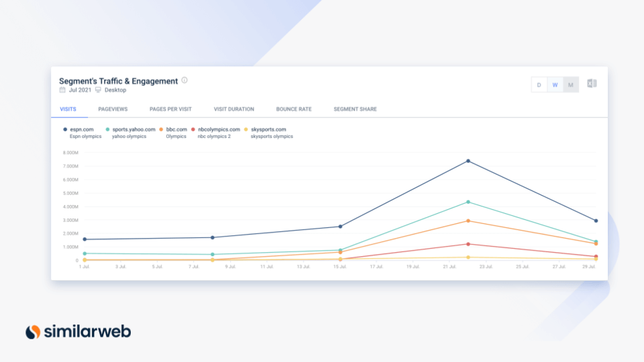Open the Pageviews tab
The width and height of the screenshot is (644, 362).
113,109
